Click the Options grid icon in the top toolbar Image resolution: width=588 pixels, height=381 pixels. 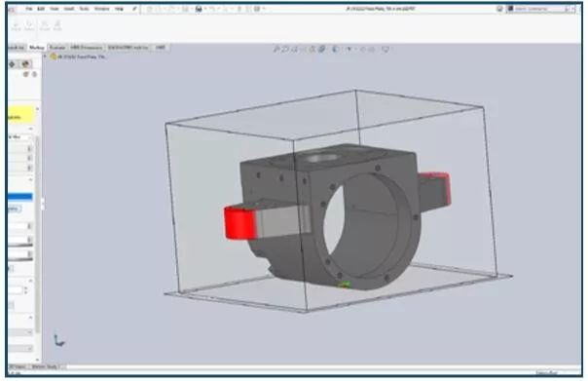[x=257, y=9]
